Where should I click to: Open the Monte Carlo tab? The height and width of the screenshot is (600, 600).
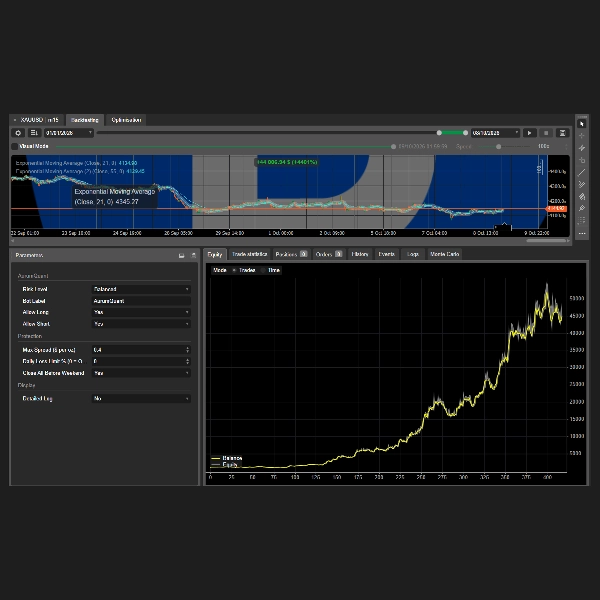coord(445,254)
